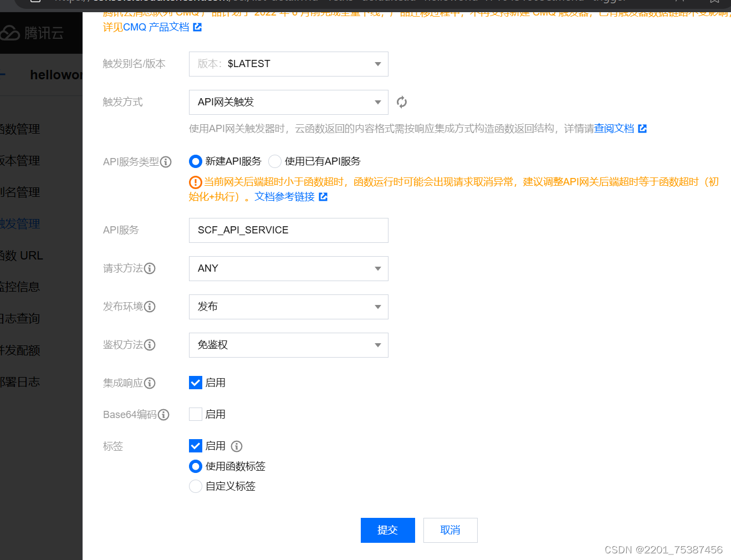Image resolution: width=731 pixels, height=560 pixels.
Task: Select 使用已有API服务 radio option
Action: point(275,161)
